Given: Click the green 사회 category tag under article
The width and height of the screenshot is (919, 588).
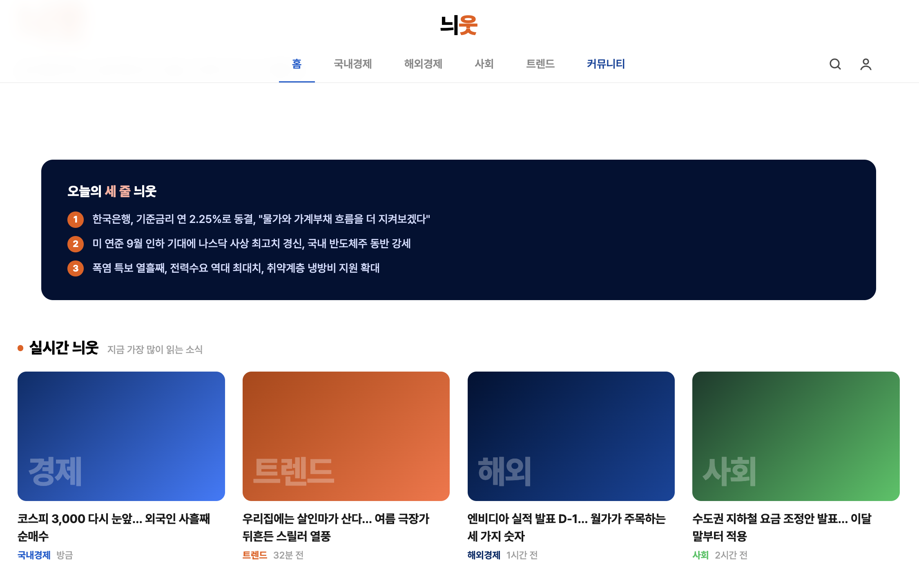Looking at the screenshot, I should coord(700,555).
